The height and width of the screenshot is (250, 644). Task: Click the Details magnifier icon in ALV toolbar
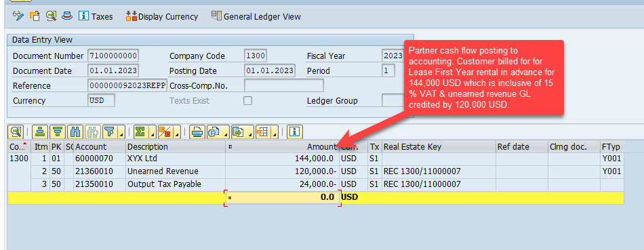click(x=16, y=131)
